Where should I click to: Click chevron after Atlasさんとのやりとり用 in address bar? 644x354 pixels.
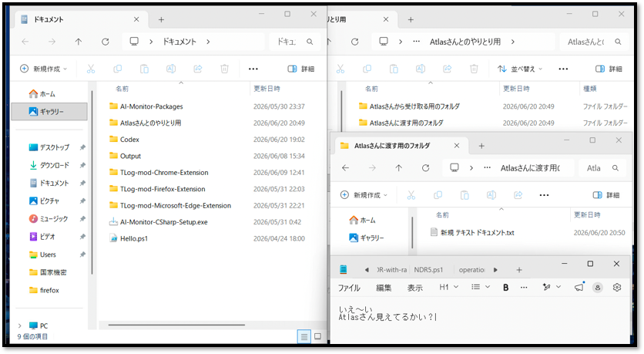(x=513, y=42)
